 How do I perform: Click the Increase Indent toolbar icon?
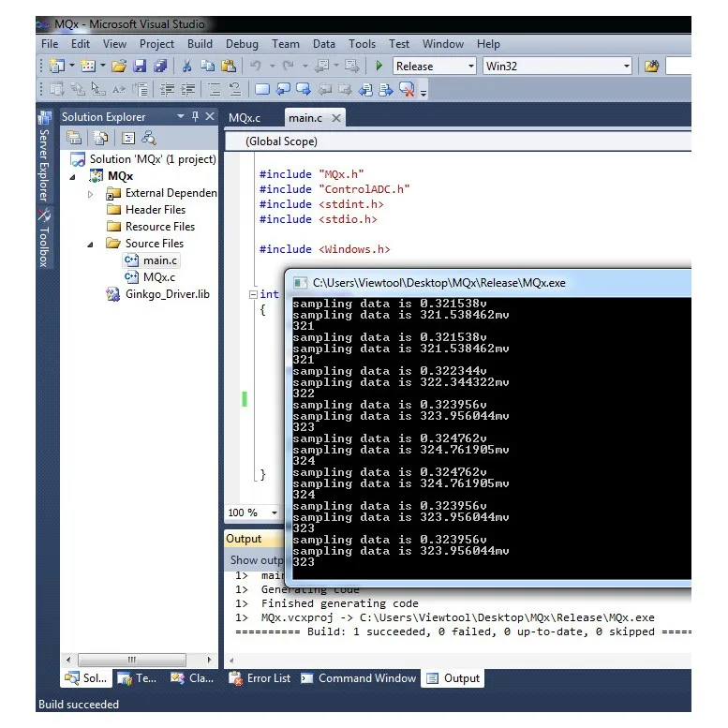[x=188, y=89]
